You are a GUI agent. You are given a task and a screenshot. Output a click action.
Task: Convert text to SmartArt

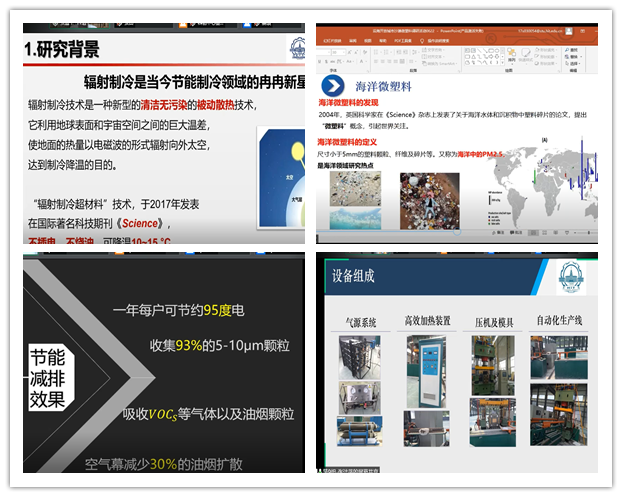click(439, 63)
